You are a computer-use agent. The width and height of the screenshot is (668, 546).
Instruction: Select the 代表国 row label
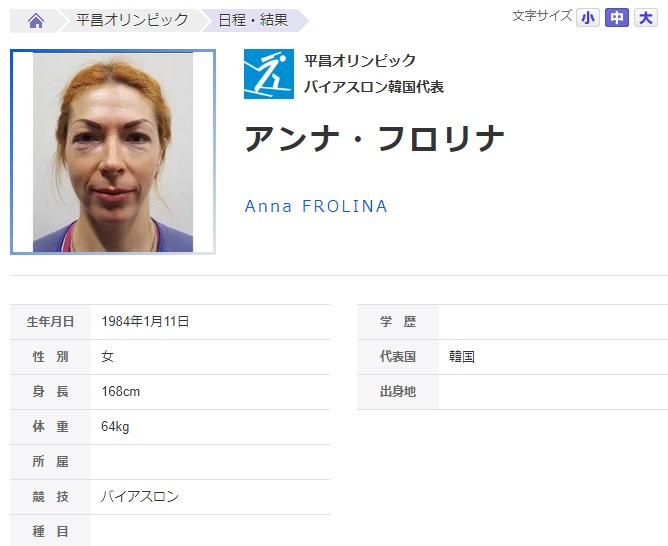pyautogui.click(x=398, y=356)
